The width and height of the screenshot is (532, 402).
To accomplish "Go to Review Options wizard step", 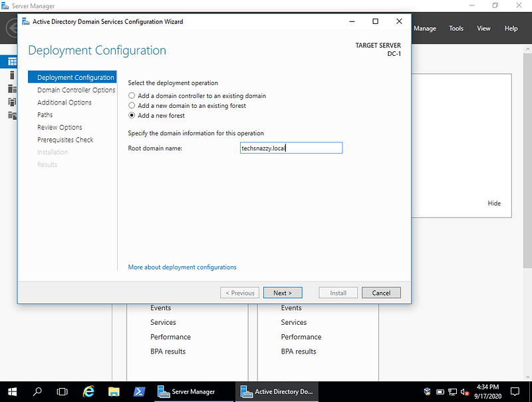I will (60, 127).
